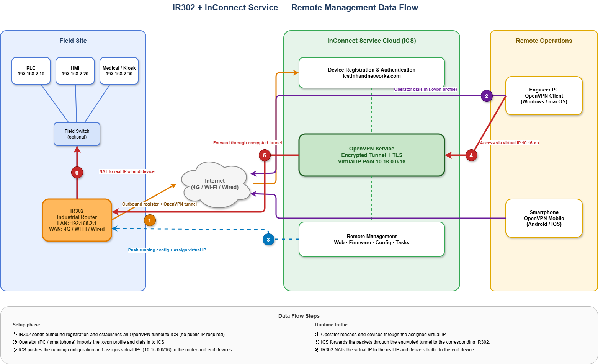This screenshot has width=598, height=364.
Task: Click the red step 5 circle
Action: click(265, 155)
